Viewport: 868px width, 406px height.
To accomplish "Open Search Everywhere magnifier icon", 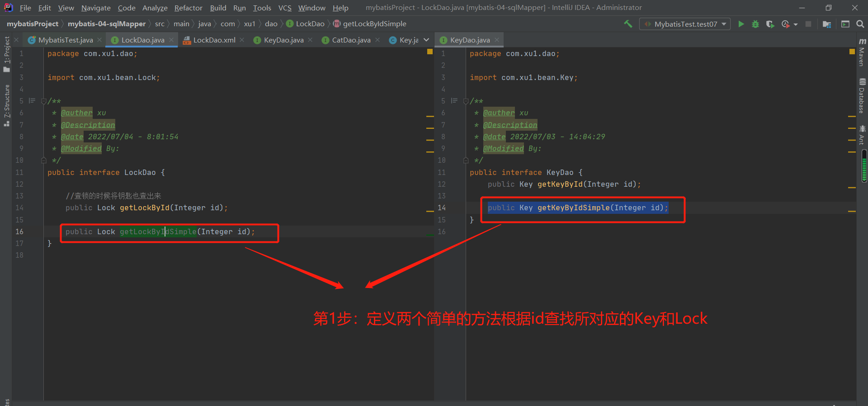I will pyautogui.click(x=860, y=24).
